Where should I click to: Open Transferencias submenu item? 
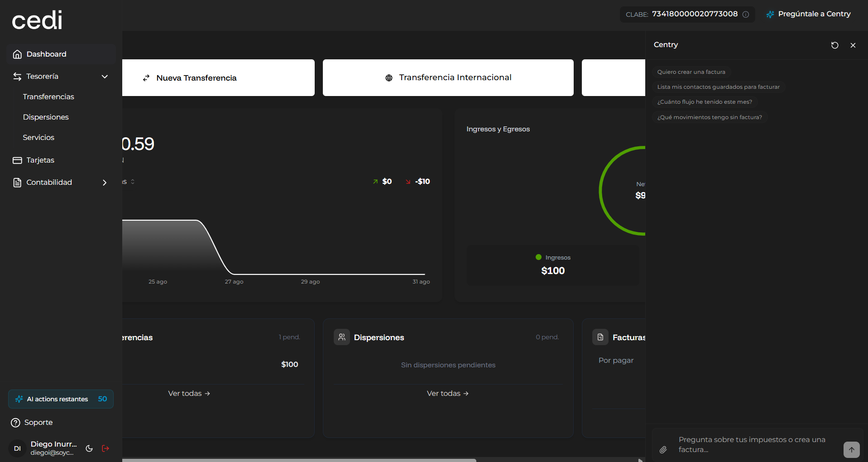[x=48, y=97]
